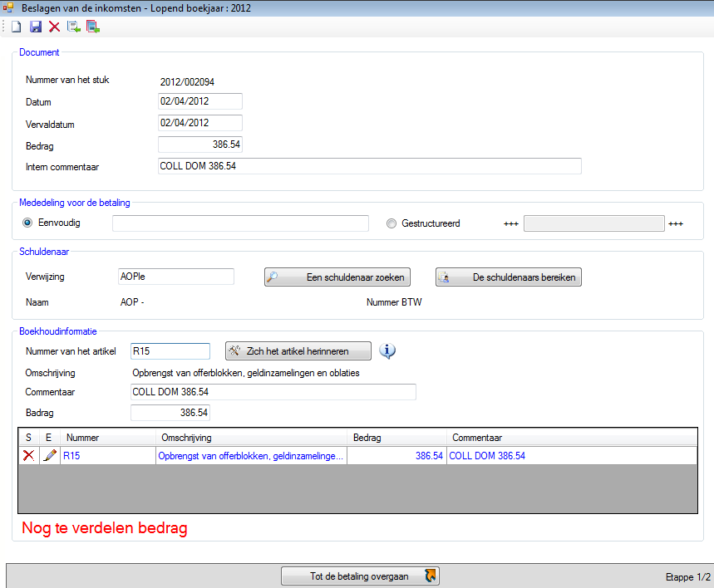This screenshot has height=588, width=714.
Task: Click the Bedrag field in Document section
Action: tap(200, 145)
